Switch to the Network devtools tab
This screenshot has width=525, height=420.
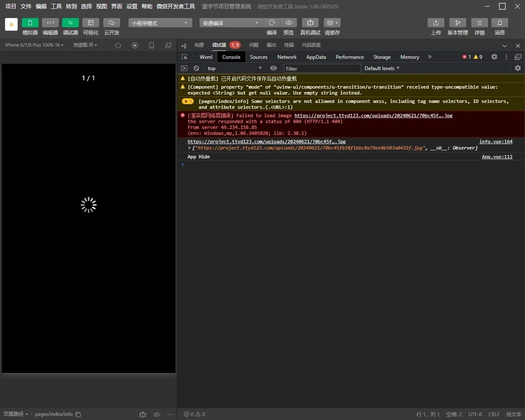(x=287, y=57)
